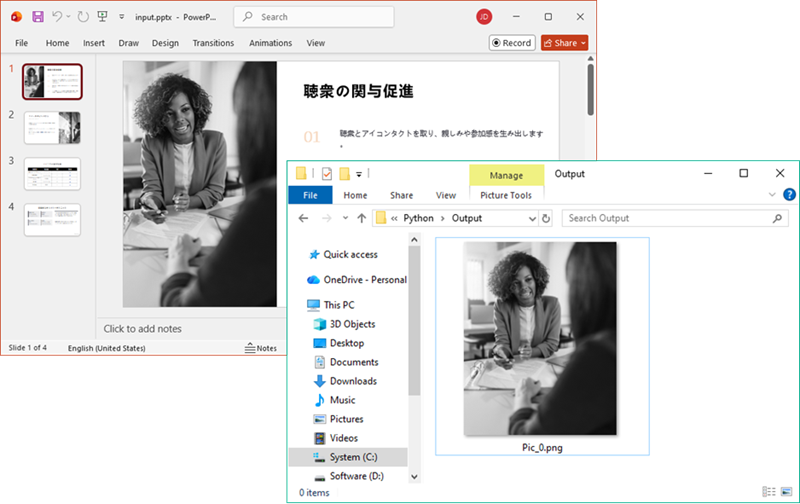
Task: Open the JD account avatar
Action: coord(484,17)
